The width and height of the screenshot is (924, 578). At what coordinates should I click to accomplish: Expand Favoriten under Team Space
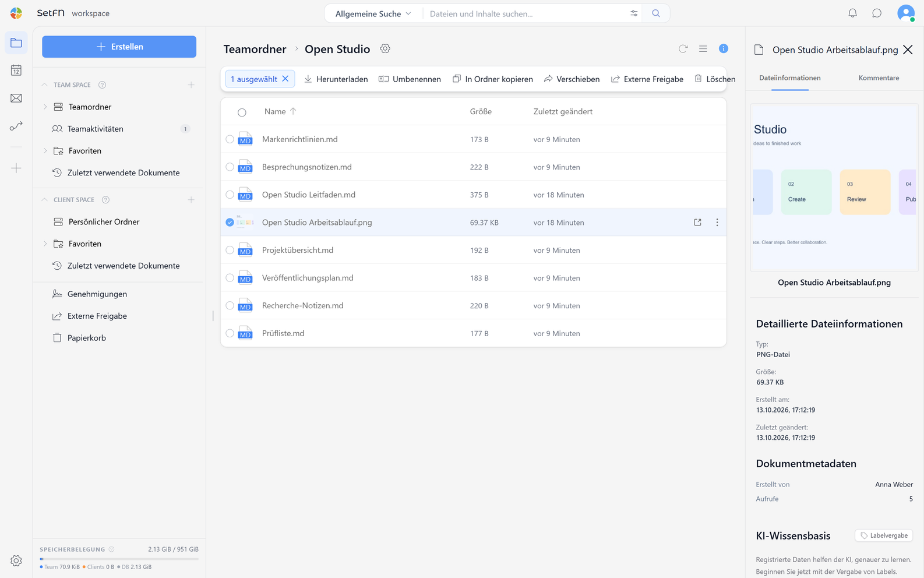45,151
